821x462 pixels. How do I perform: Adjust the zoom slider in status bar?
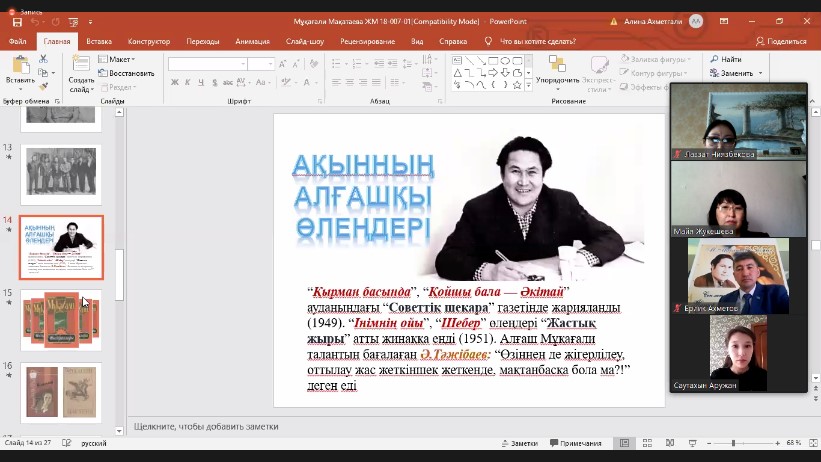733,443
